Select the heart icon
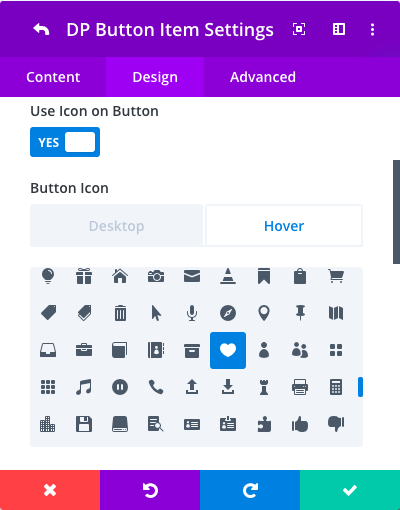This screenshot has height=510, width=400. click(x=228, y=350)
